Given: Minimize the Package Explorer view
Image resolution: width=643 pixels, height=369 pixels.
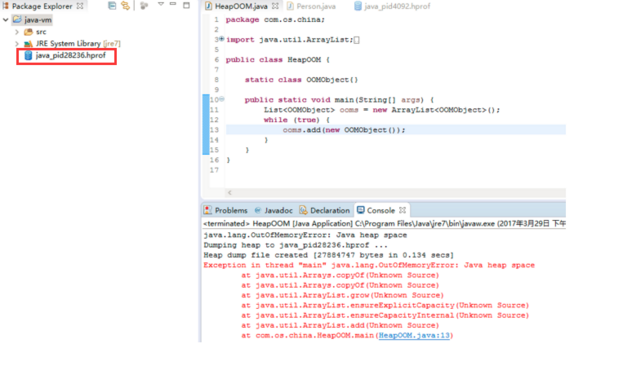Looking at the screenshot, I should tap(173, 4).
